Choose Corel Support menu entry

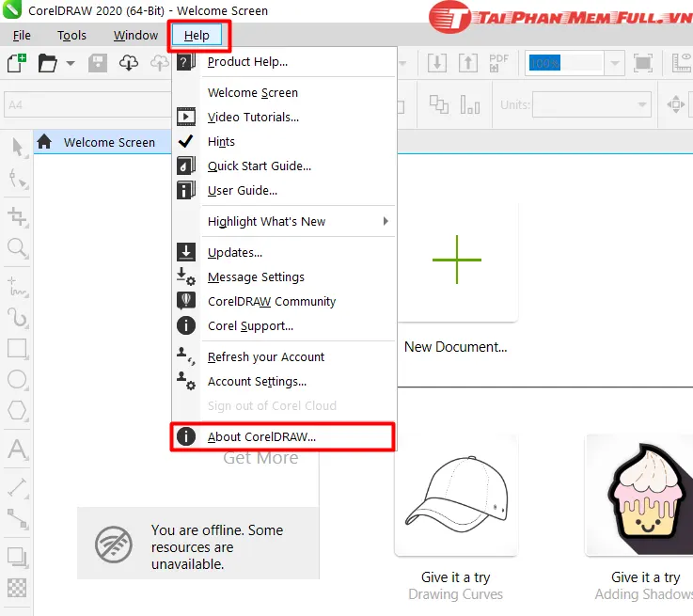[284, 326]
